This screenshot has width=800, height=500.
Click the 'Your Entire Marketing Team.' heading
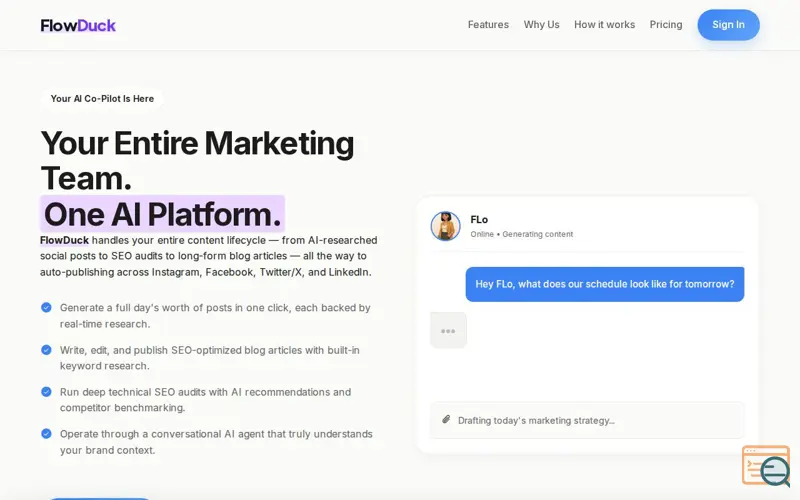197,160
